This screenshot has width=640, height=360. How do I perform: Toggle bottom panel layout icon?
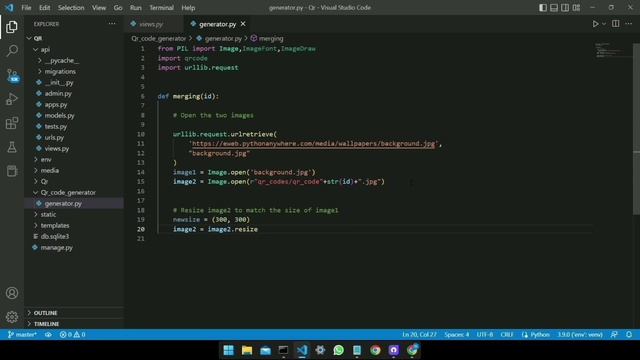[x=553, y=8]
